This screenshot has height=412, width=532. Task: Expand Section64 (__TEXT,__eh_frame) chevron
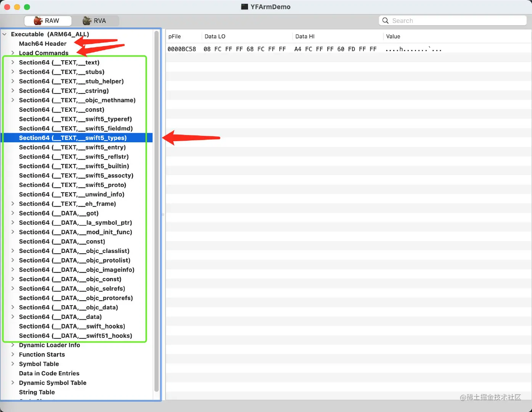coord(13,204)
